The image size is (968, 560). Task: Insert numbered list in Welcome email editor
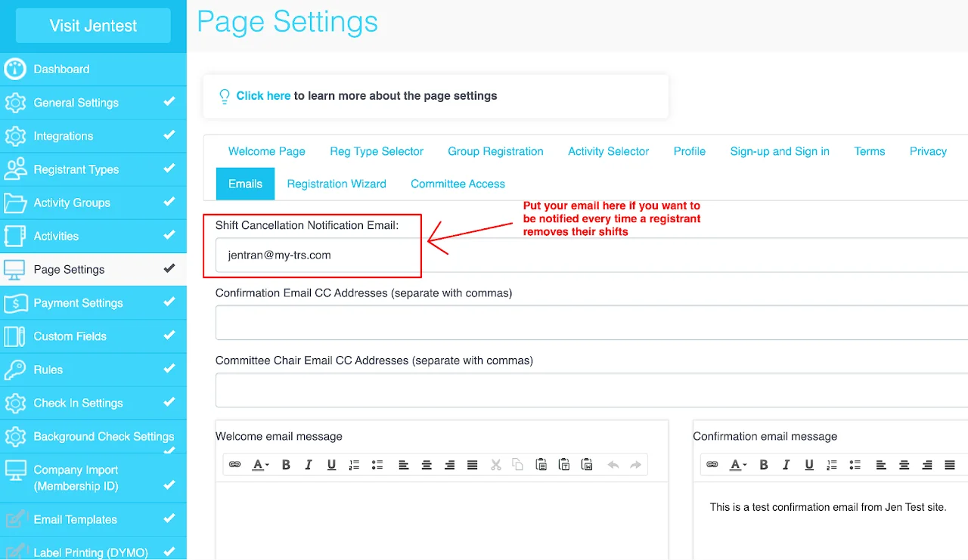pyautogui.click(x=354, y=465)
